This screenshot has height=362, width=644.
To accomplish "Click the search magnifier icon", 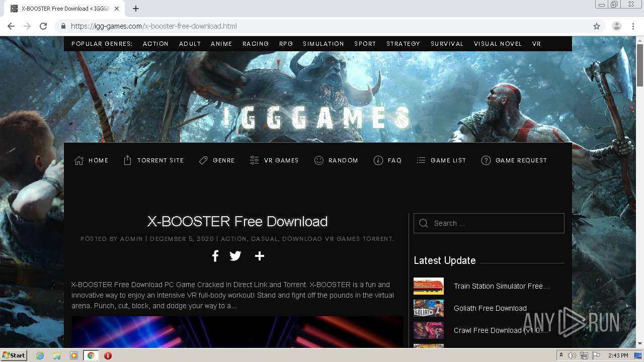I will 424,223.
